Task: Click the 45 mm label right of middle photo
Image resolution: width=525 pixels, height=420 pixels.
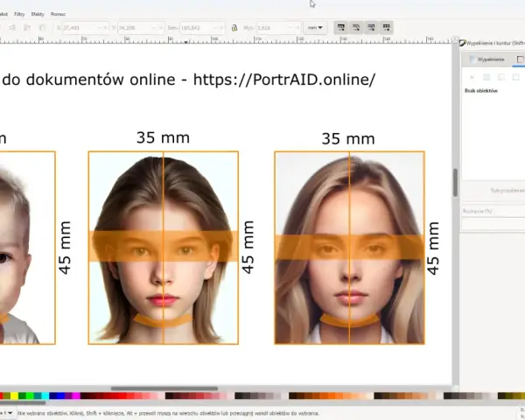Action: [248, 247]
